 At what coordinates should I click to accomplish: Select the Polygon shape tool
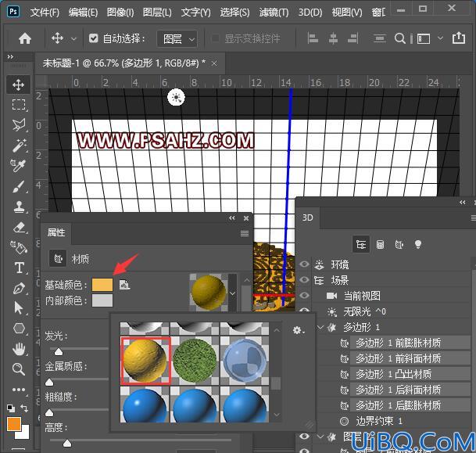click(x=19, y=329)
